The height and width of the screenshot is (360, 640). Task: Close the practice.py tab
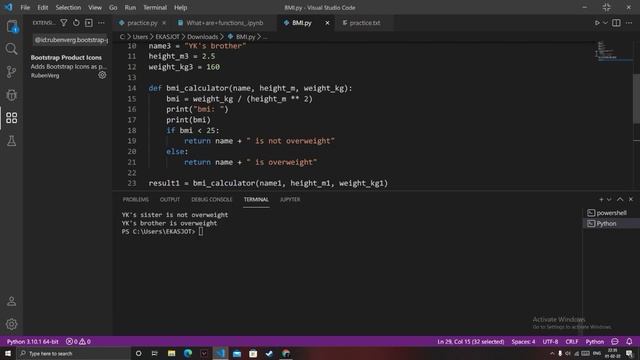[x=164, y=23]
